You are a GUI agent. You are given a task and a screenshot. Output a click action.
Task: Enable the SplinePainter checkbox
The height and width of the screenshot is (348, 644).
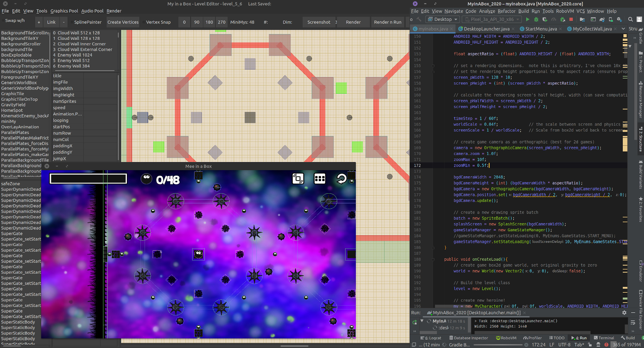pyautogui.click(x=72, y=22)
